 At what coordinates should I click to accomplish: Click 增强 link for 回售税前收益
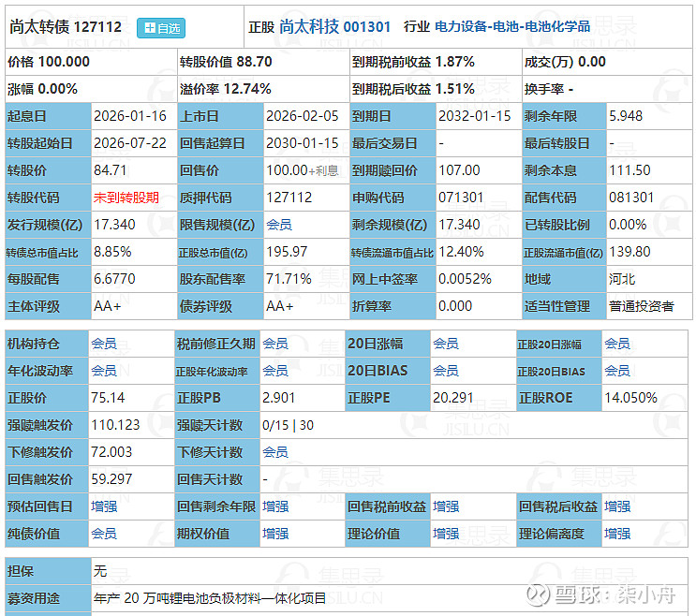pyautogui.click(x=446, y=506)
